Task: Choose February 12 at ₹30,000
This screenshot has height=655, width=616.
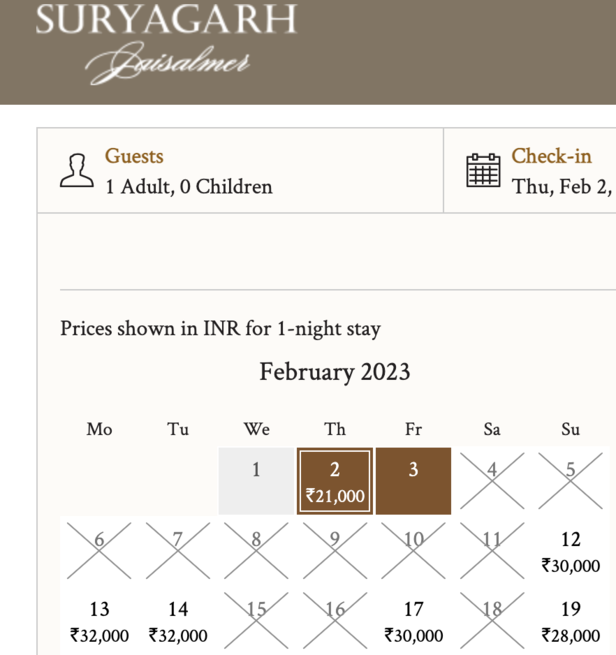Action: click(x=570, y=551)
